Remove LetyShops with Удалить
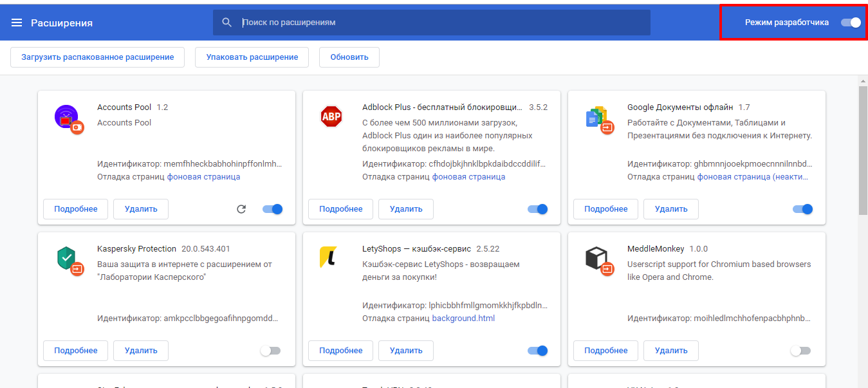868x388 pixels. pos(406,351)
